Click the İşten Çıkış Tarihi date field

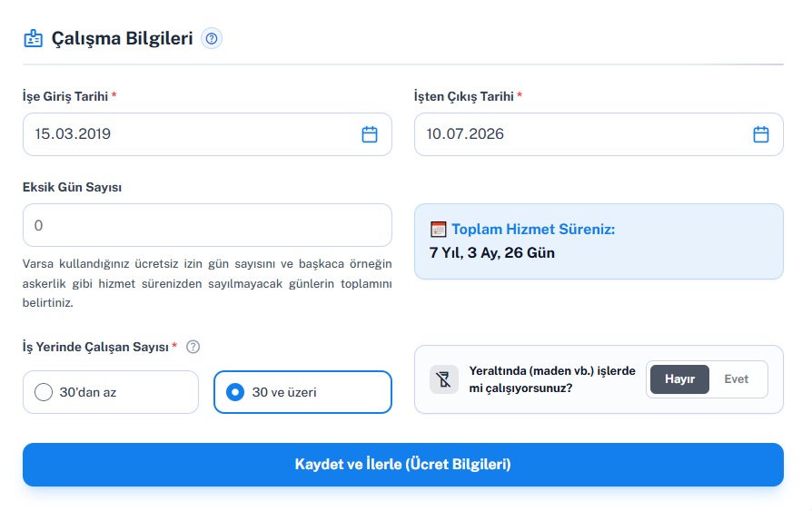(599, 134)
